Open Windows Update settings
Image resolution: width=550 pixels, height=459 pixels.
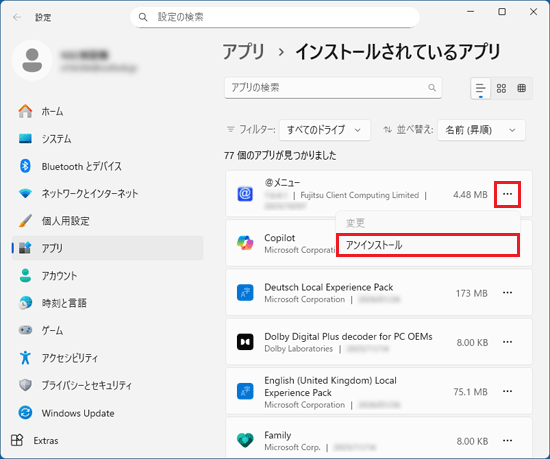coord(107,413)
